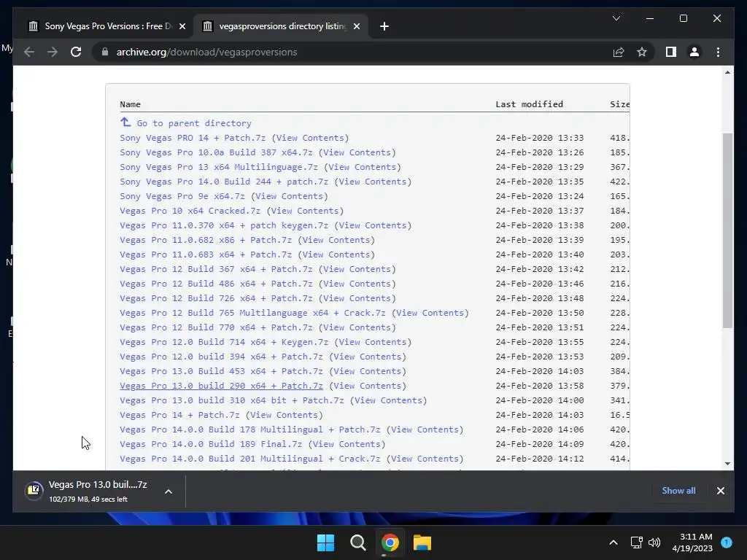Viewport: 747px width, 560px height.
Task: Open Sony Vegas Pro 14.0 Build 244 link
Action: (224, 182)
